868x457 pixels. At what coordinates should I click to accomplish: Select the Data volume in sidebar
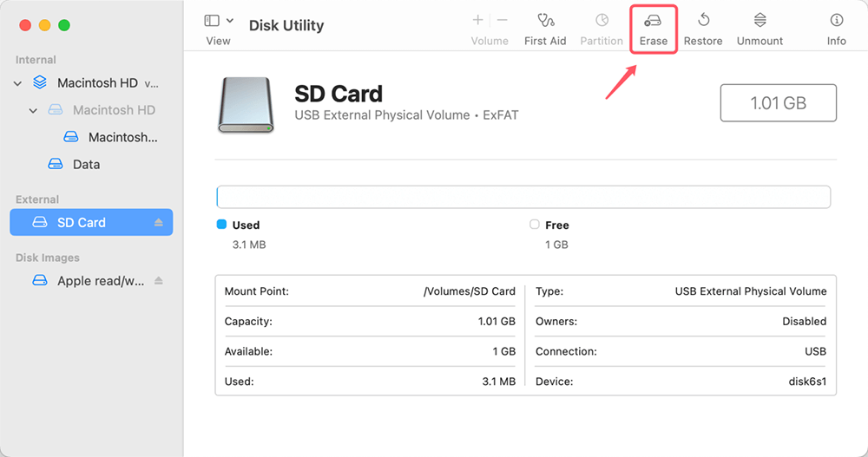[x=86, y=164]
